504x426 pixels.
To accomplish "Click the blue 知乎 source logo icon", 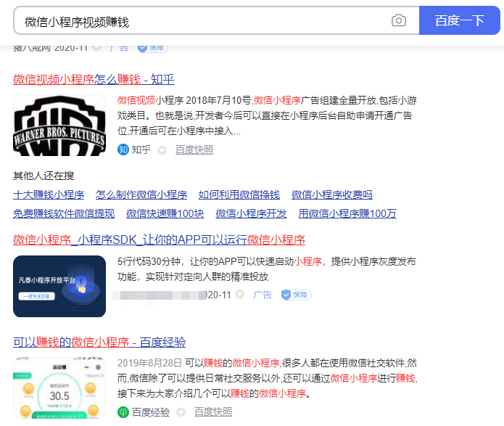I will tap(123, 149).
